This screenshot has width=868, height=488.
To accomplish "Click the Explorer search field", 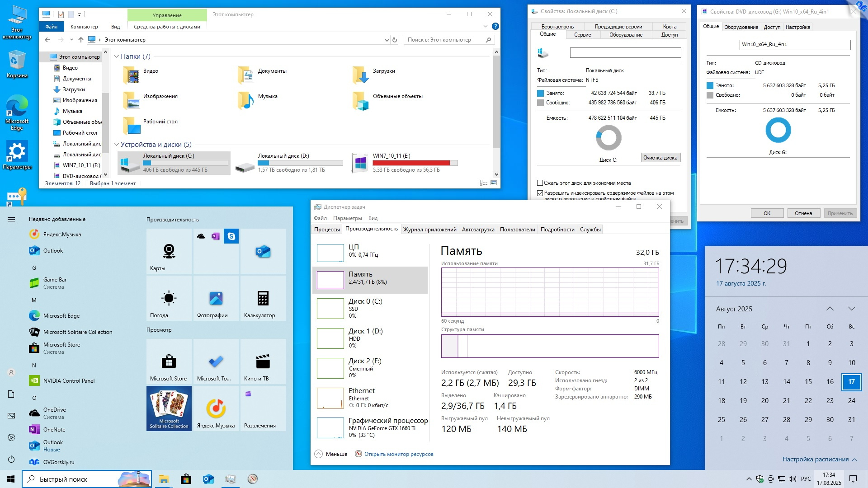I will click(445, 40).
